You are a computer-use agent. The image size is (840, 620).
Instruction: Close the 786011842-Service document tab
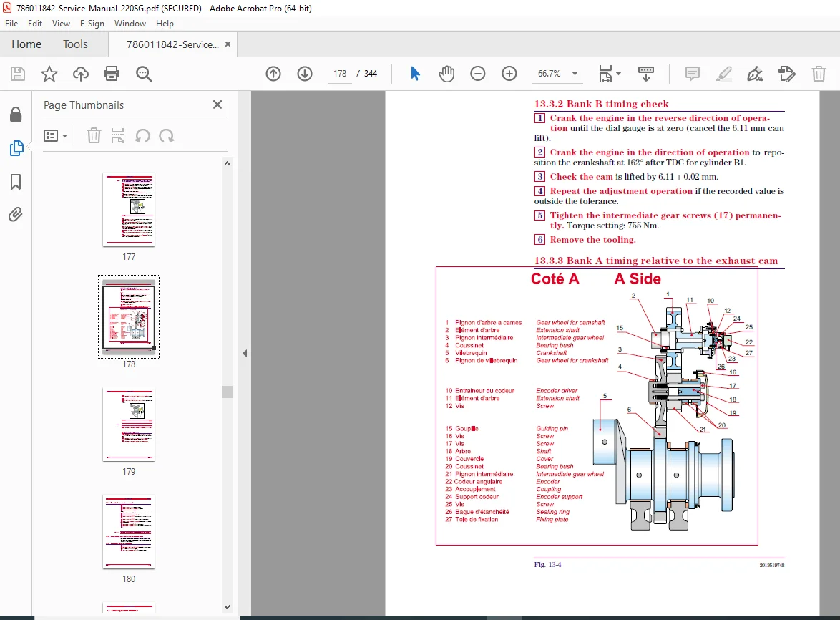tap(228, 44)
